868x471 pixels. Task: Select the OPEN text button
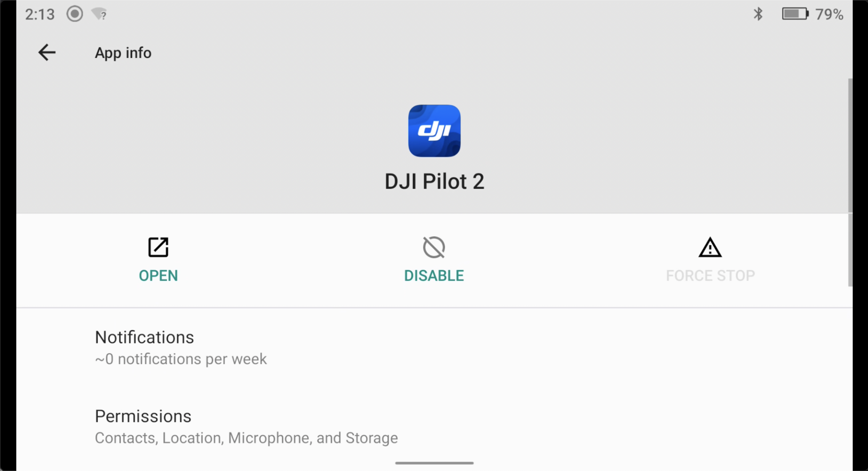click(x=158, y=276)
